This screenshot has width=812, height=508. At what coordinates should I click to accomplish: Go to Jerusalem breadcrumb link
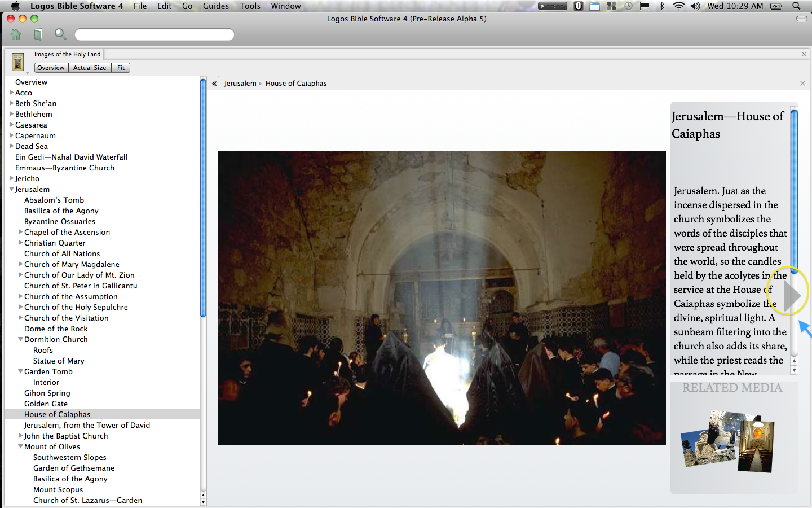[x=240, y=84]
